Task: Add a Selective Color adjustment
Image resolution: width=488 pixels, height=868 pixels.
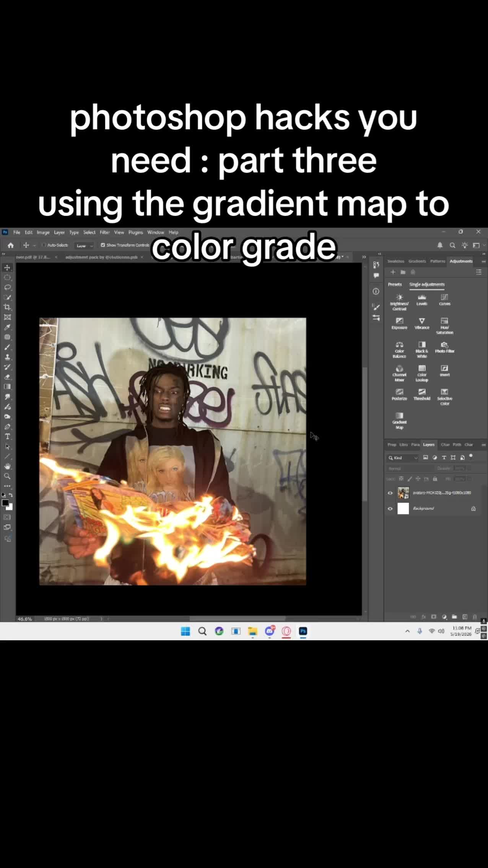Action: 444,397
